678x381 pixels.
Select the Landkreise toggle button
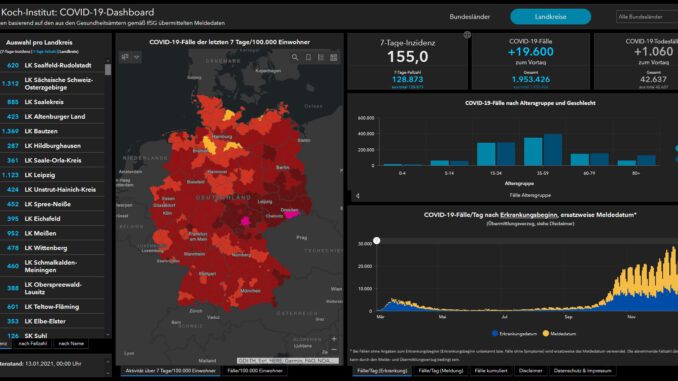click(550, 17)
